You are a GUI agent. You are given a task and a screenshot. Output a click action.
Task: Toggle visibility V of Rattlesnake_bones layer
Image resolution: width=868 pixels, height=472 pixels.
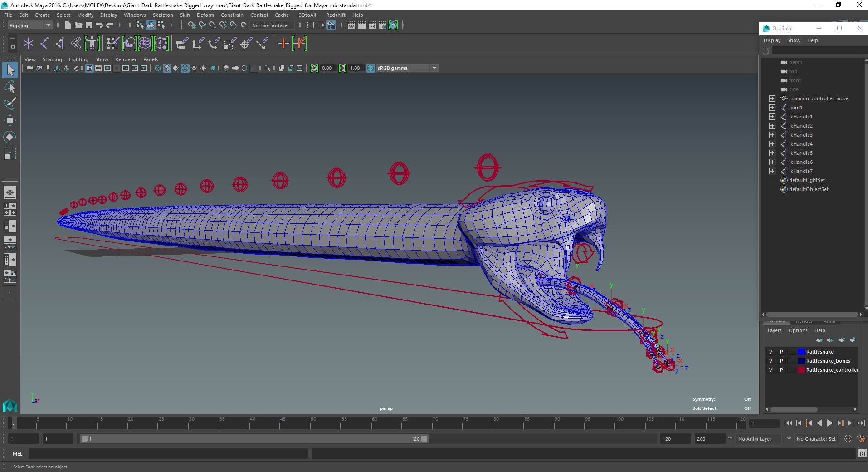[x=770, y=361]
